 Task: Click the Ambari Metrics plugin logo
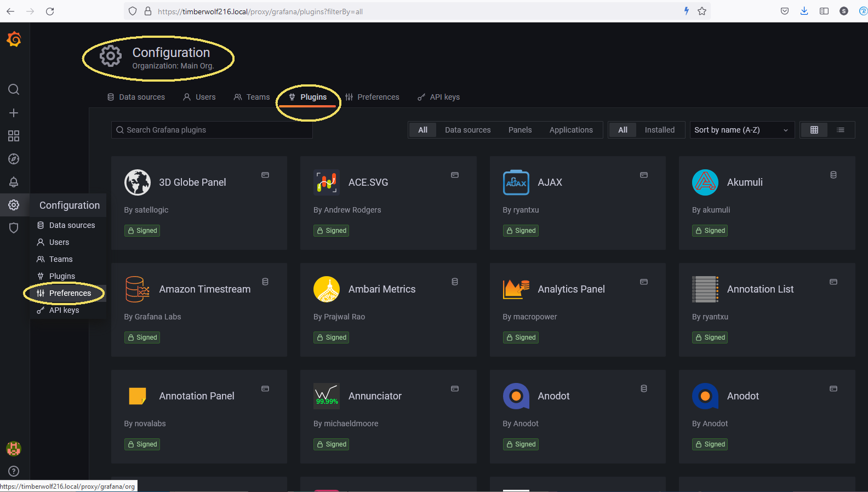[x=327, y=289]
